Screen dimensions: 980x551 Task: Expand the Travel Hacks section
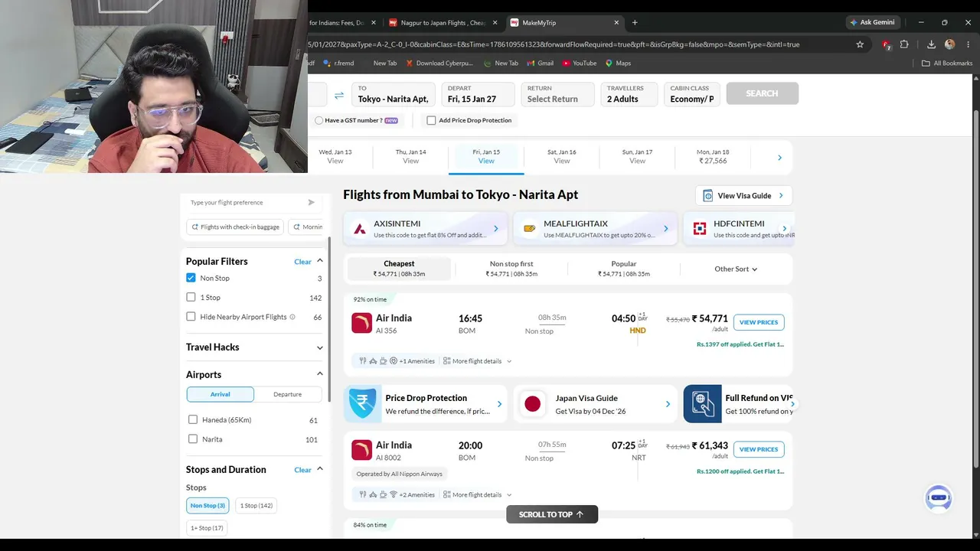pyautogui.click(x=320, y=347)
